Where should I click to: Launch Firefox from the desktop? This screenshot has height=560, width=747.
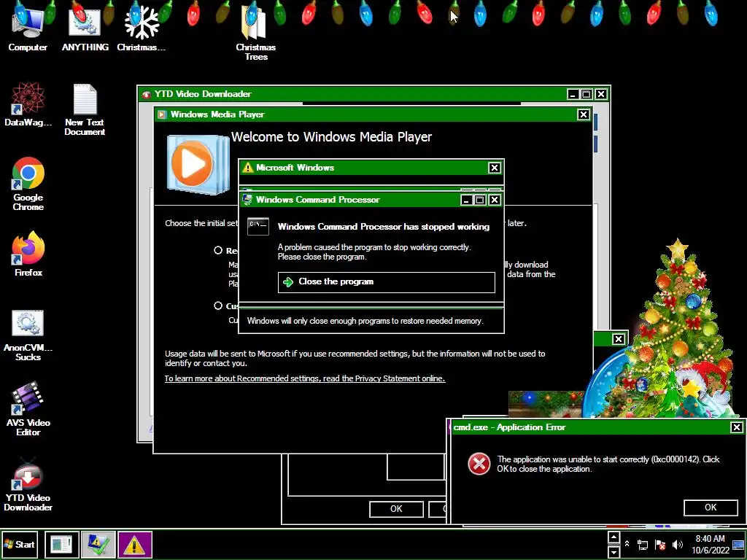(x=28, y=254)
